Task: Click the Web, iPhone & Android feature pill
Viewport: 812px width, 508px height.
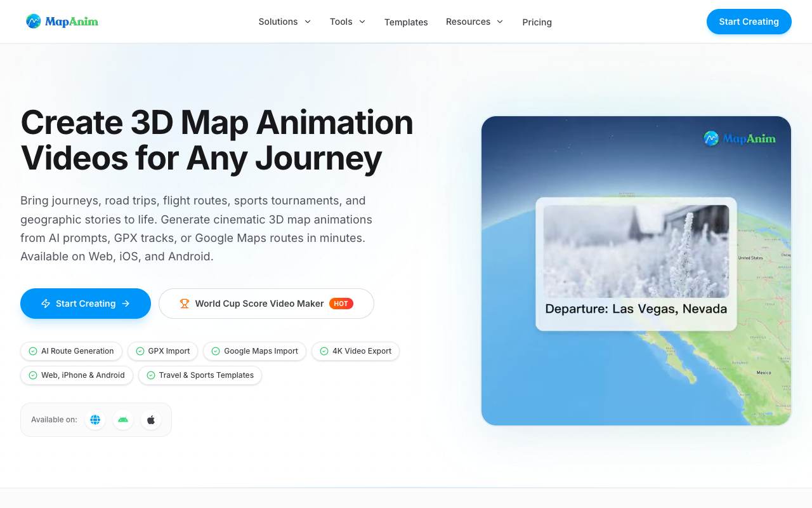Action: [x=77, y=375]
